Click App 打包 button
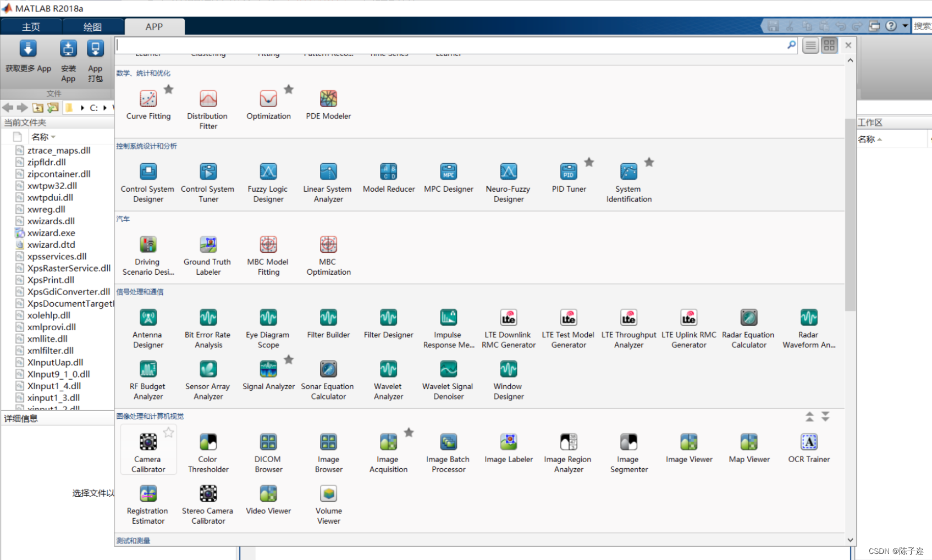The height and width of the screenshot is (560, 932). click(x=95, y=61)
